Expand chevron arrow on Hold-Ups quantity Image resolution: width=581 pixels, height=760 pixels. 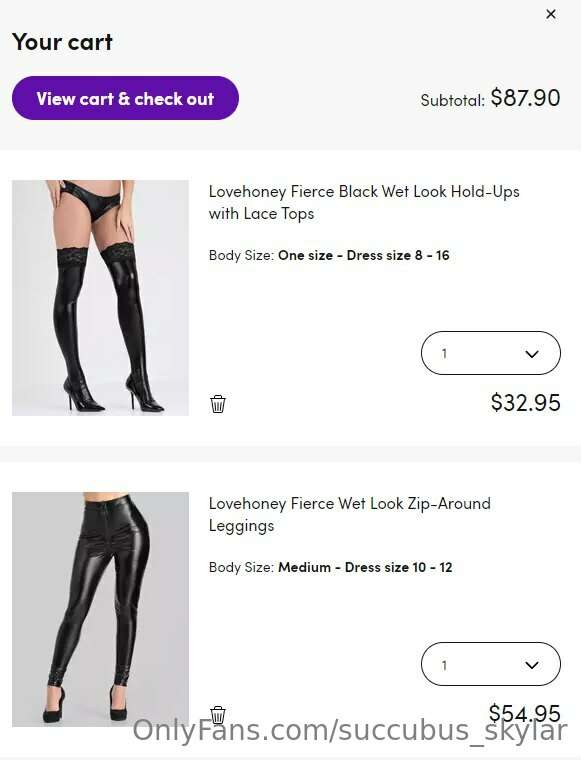(532, 354)
